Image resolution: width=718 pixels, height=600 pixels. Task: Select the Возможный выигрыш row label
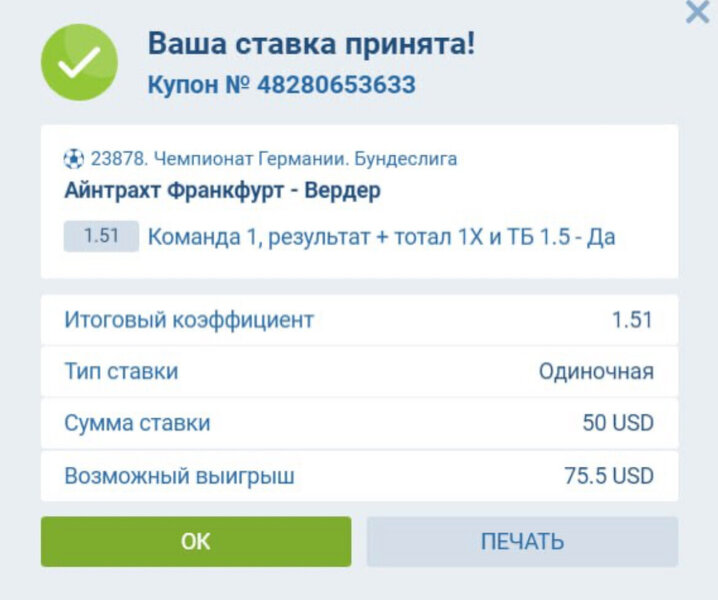click(179, 475)
